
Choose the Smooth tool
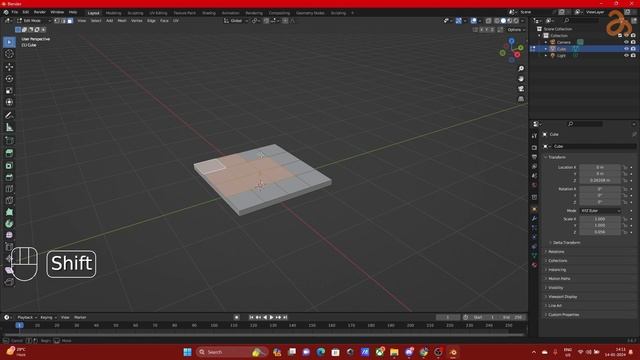[x=9, y=235]
